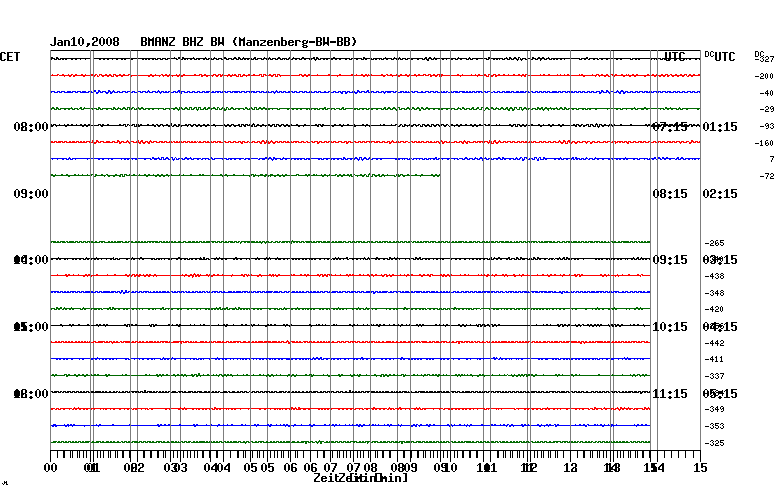Click the 11:15 time label
This screenshot has width=780, height=494.
[670, 394]
